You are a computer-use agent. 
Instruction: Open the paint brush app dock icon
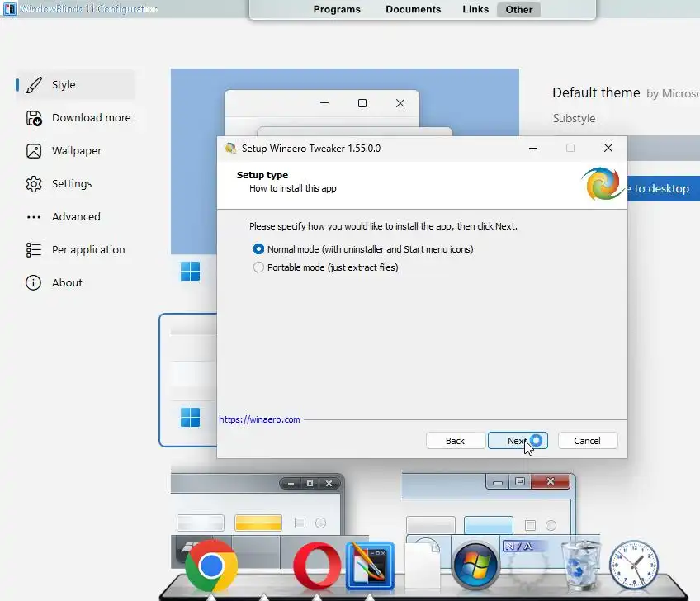(x=370, y=566)
